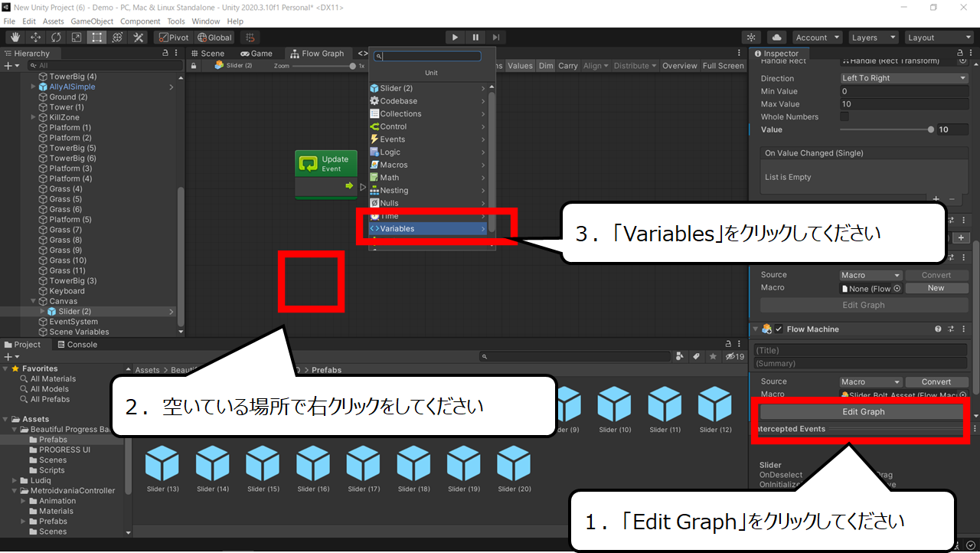Open Direction dropdown Left To Right
The height and width of the screenshot is (553, 980).
[904, 78]
